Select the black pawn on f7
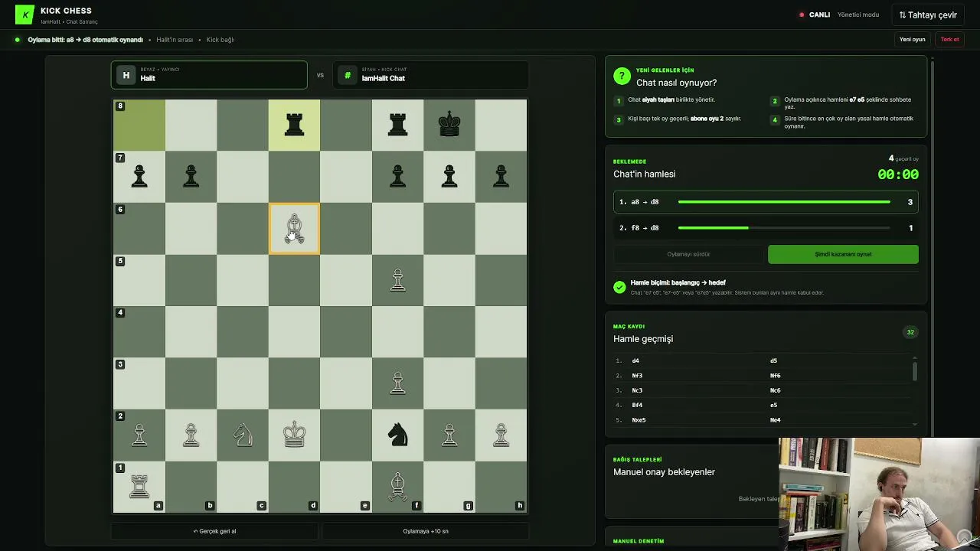This screenshot has width=980, height=551. point(397,177)
